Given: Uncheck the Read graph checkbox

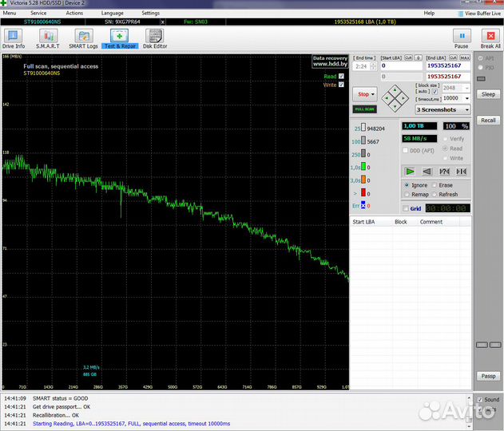Looking at the screenshot, I should [341, 76].
